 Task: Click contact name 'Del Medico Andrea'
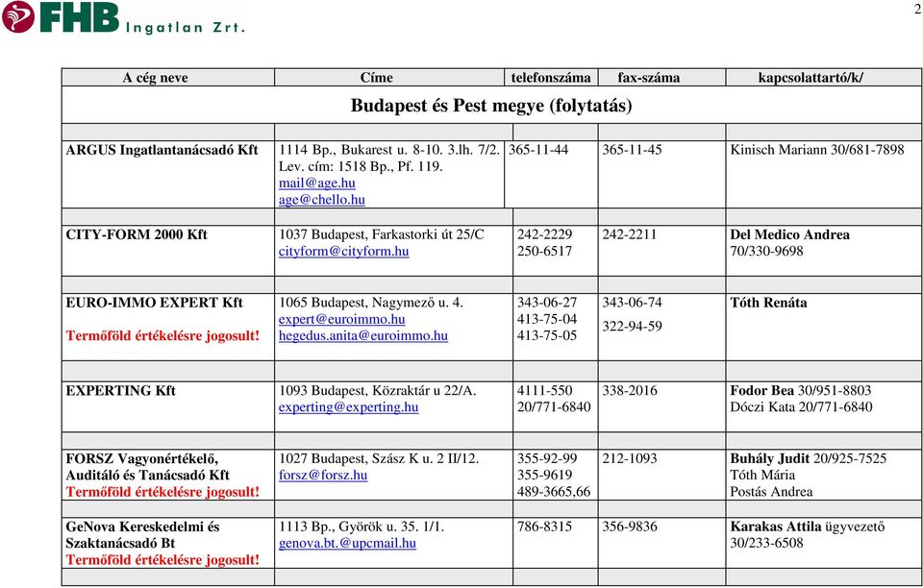coord(790,234)
